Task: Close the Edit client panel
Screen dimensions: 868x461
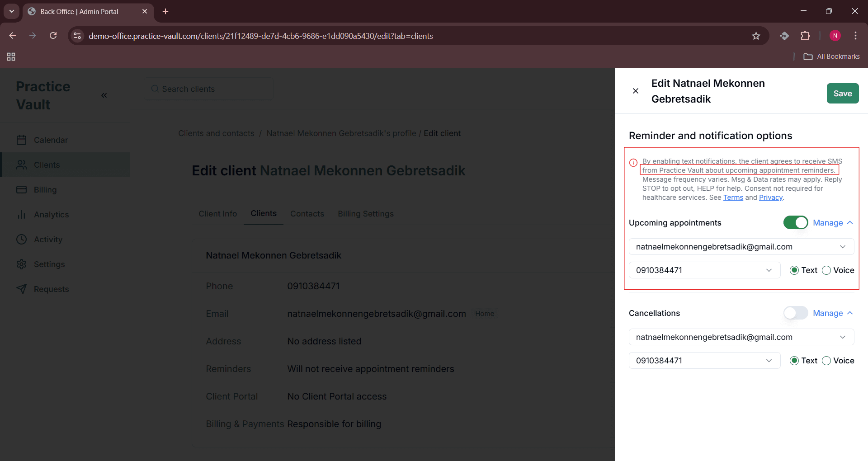Action: tap(635, 91)
